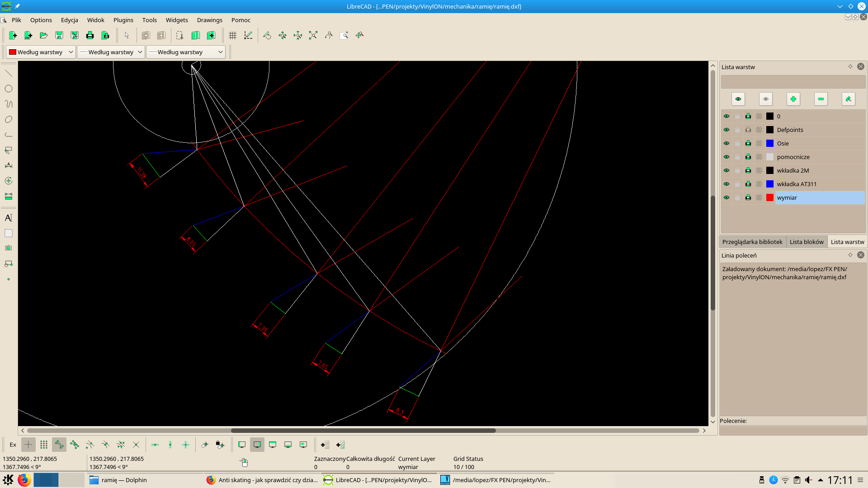The width and height of the screenshot is (868, 488).
Task: Open the Edycja menu
Action: [x=69, y=20]
